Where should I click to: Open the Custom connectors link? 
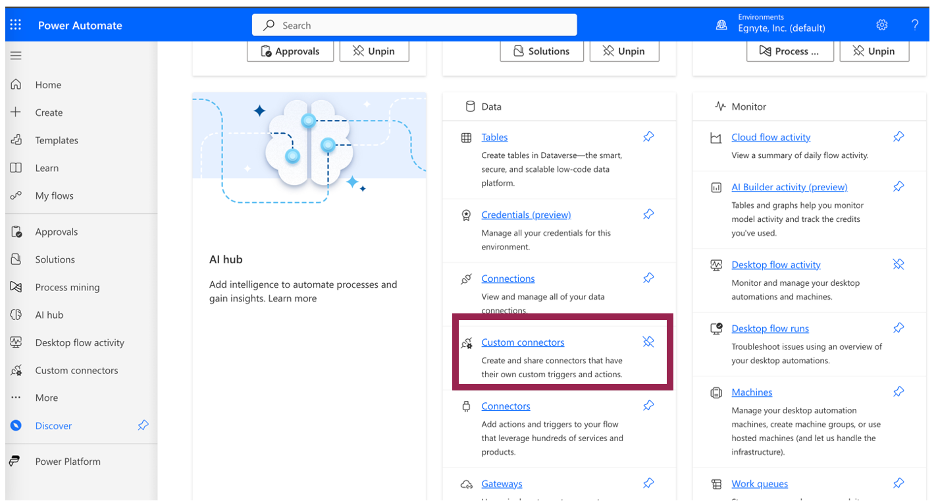pos(522,343)
